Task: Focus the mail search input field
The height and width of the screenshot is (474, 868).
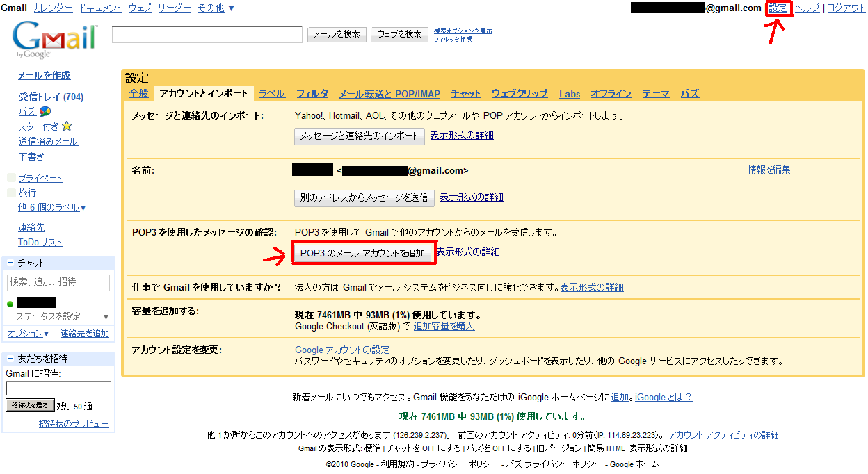Action: click(207, 34)
